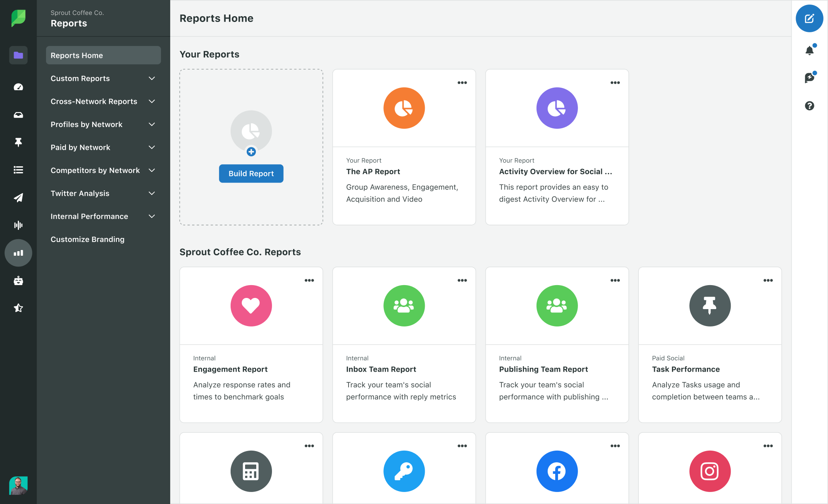Open options for The AP Report card

(462, 82)
